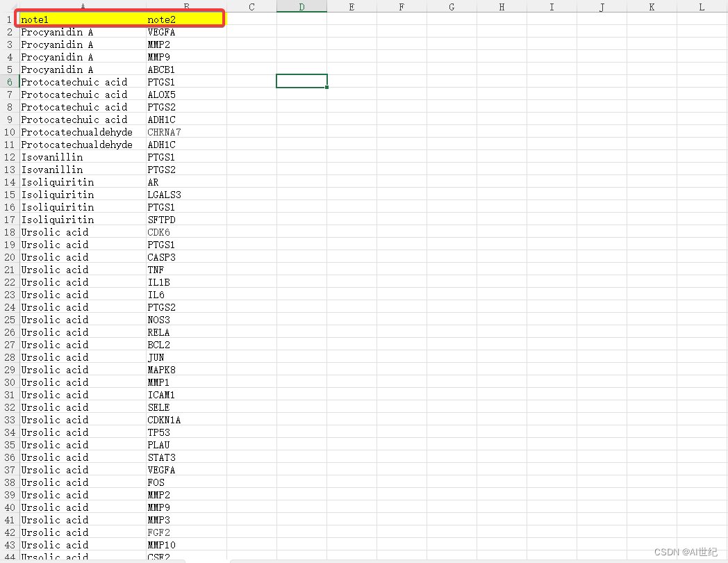The image size is (728, 563).
Task: Select the AR cell
Action: pyautogui.click(x=186, y=183)
